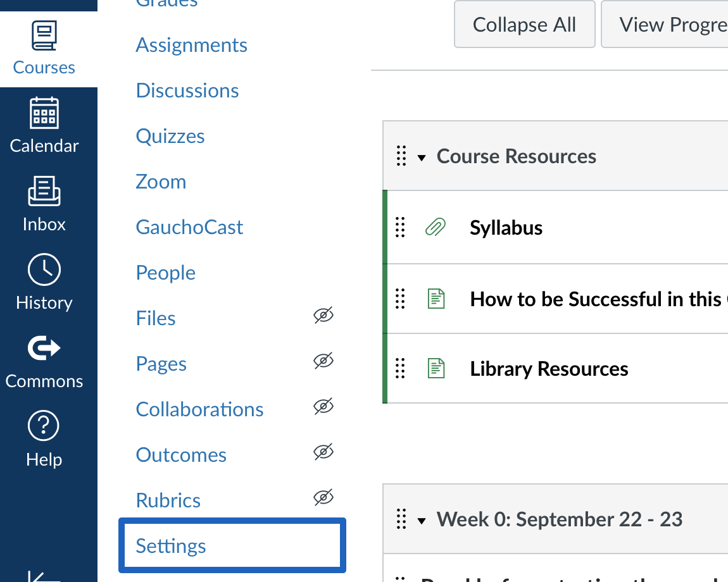Click the hidden eye icon next to Pages
Screen dimensions: 728x582
pyautogui.click(x=323, y=361)
